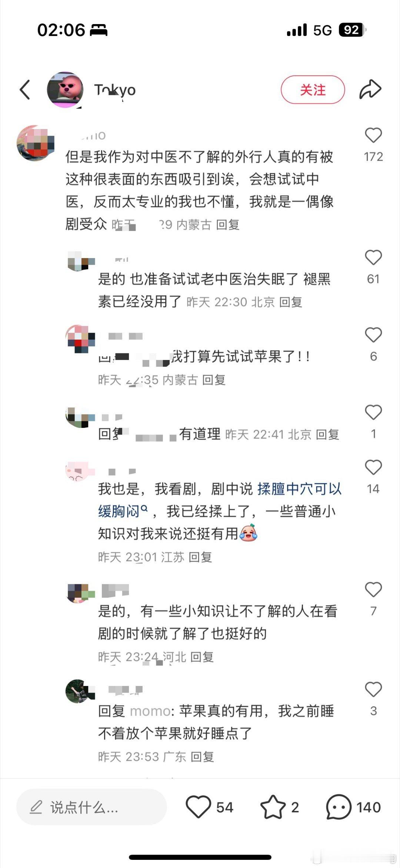Tap the heart icon showing 54 likes

pos(198,807)
